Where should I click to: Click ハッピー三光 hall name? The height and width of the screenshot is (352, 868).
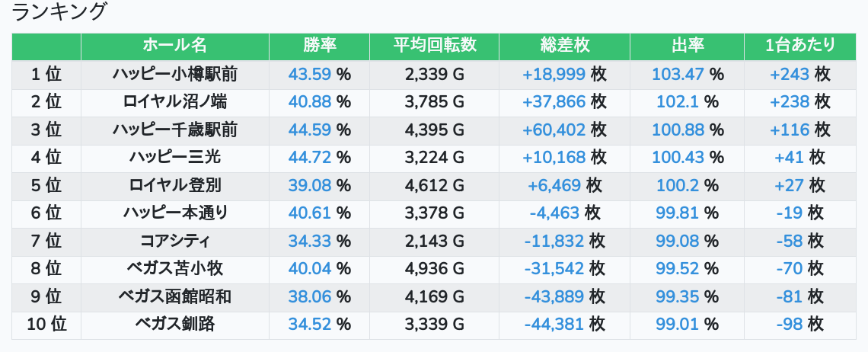tap(175, 158)
